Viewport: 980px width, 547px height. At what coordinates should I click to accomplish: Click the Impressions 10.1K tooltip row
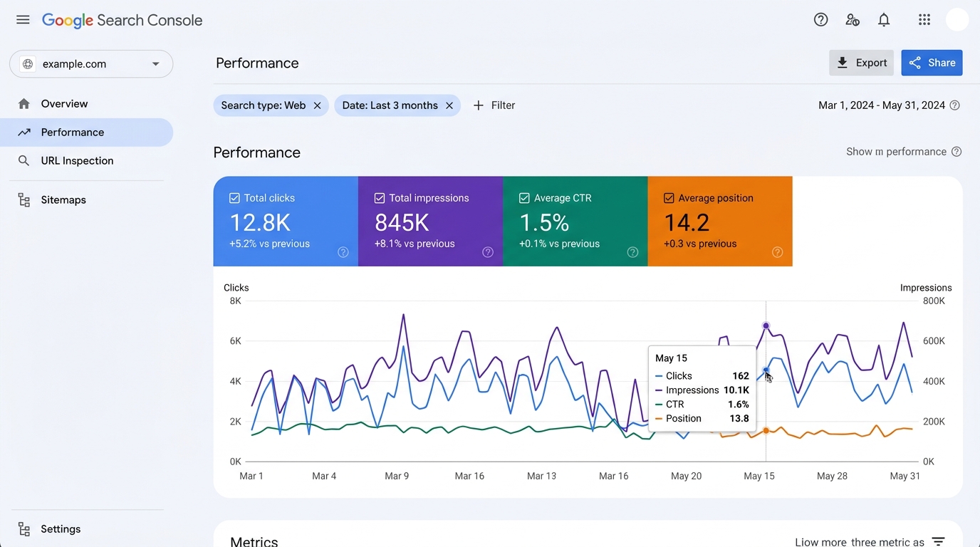point(702,390)
